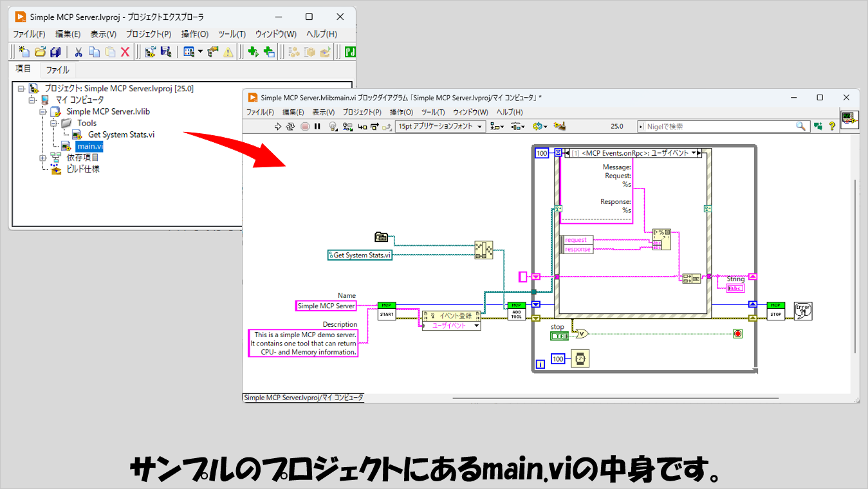
Task: Click the Cut scissors icon
Action: coord(78,52)
